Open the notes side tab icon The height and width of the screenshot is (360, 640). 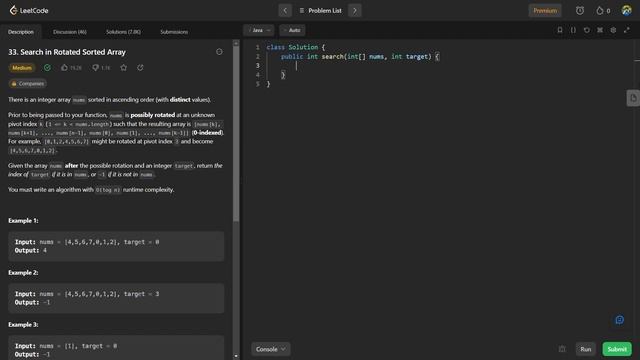tap(633, 98)
